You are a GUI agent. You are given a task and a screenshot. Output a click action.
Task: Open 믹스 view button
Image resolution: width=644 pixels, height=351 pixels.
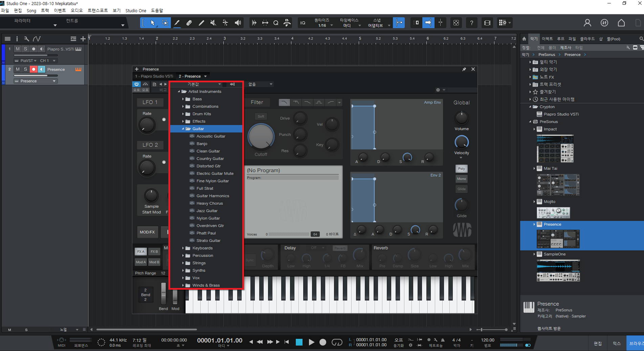(617, 343)
